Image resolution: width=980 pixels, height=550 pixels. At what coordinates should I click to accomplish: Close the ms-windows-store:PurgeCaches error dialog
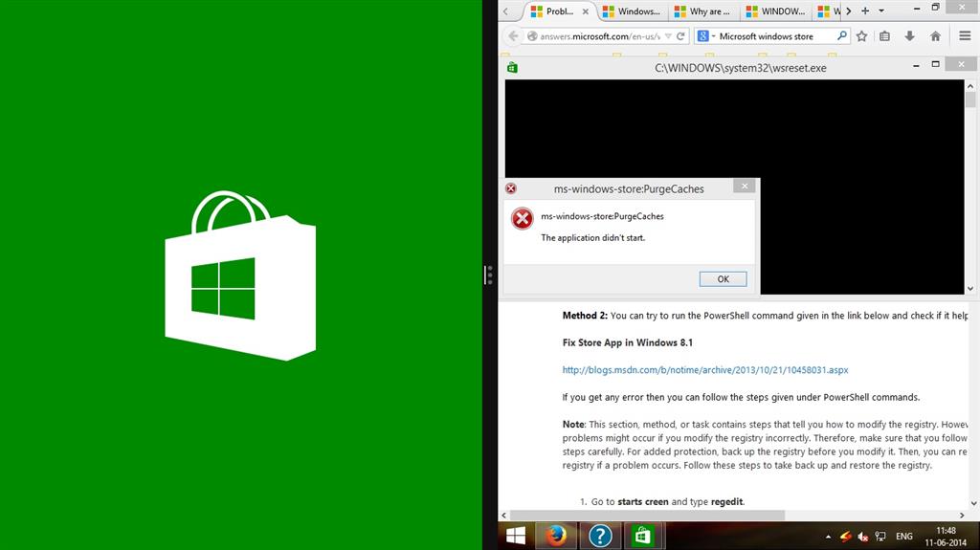point(745,187)
